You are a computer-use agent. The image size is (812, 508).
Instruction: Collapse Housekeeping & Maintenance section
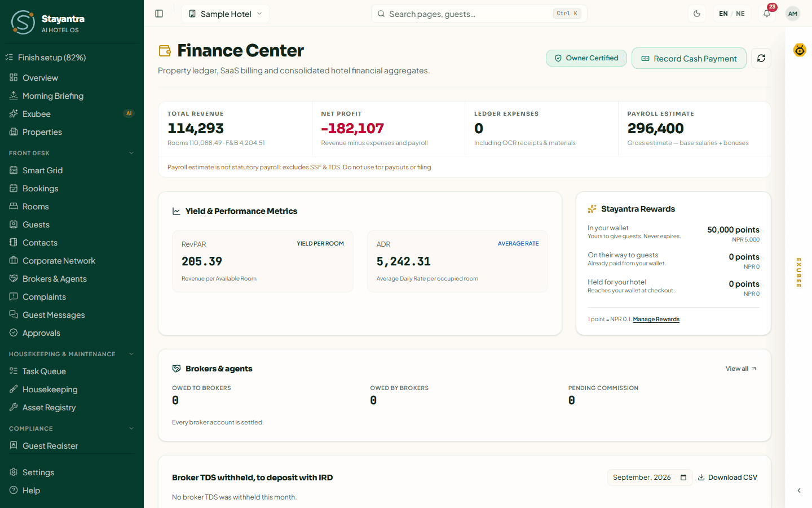[131, 354]
